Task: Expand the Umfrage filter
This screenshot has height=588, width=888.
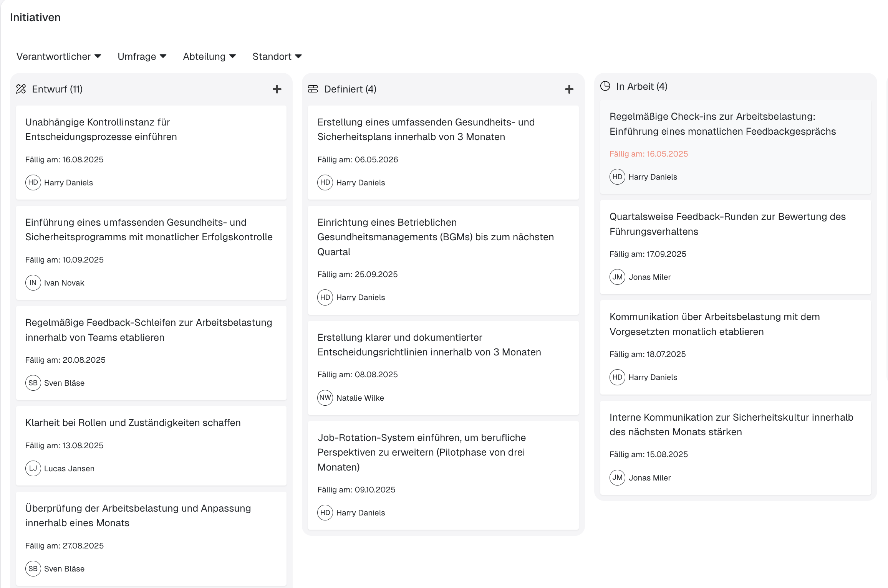Action: 142,56
